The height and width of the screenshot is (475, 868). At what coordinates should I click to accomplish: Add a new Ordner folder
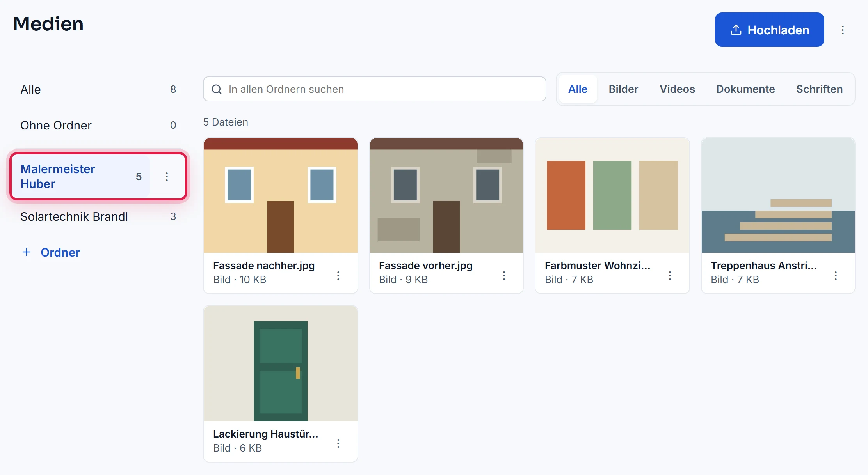(x=51, y=252)
